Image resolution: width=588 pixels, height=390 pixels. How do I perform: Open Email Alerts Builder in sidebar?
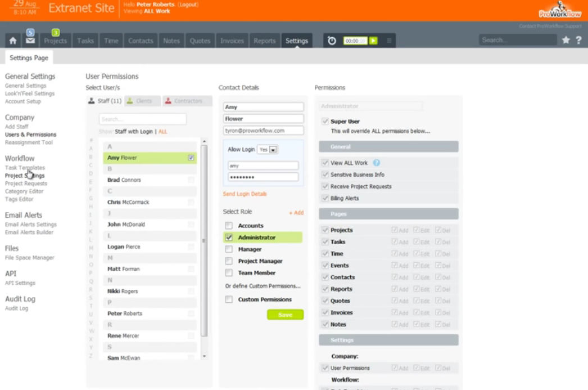pos(29,232)
